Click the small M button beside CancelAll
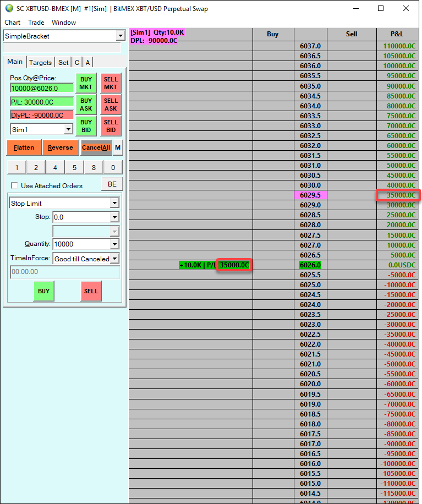 coord(118,147)
